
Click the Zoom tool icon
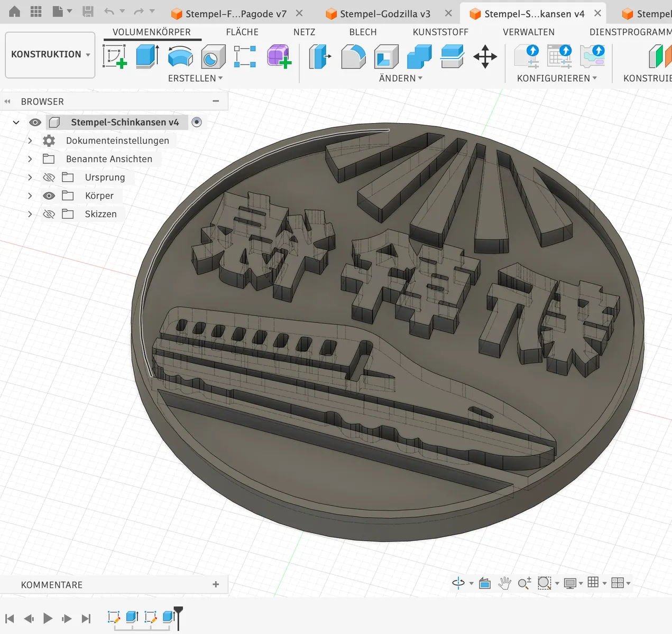[524, 583]
